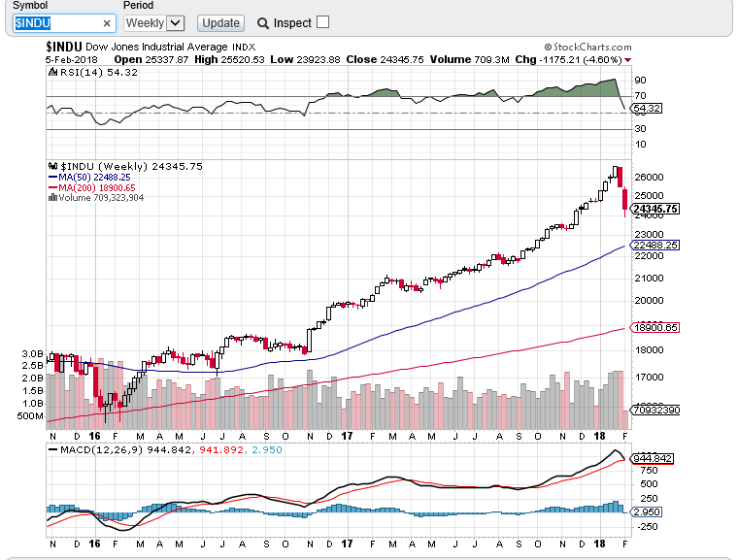738x560 pixels.
Task: Click the MACD histogram label 2.950
Action: pyautogui.click(x=647, y=512)
